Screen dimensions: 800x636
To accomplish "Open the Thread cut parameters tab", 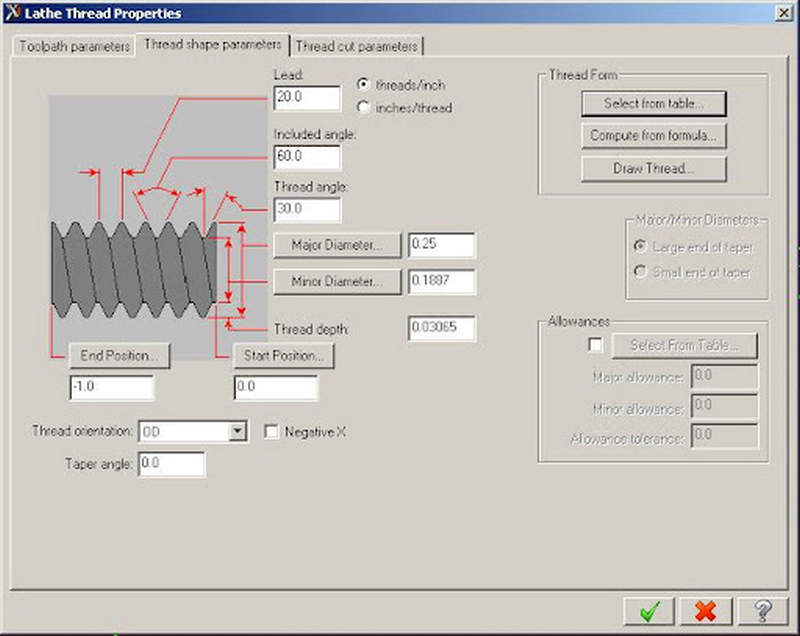I will (x=357, y=46).
